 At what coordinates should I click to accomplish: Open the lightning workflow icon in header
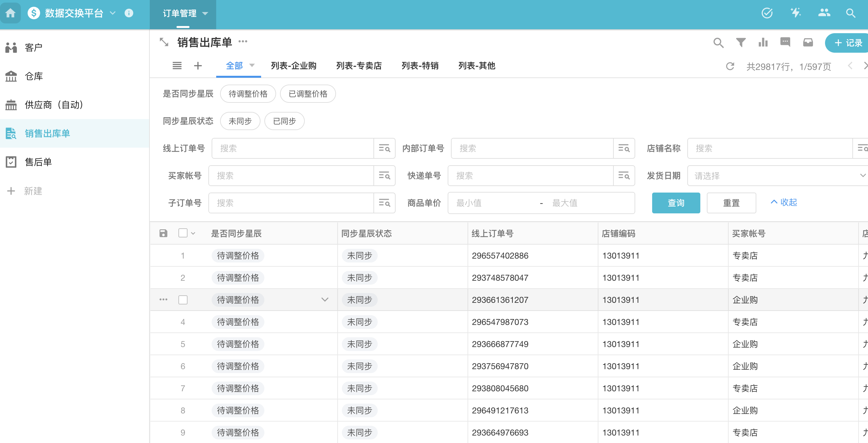795,13
